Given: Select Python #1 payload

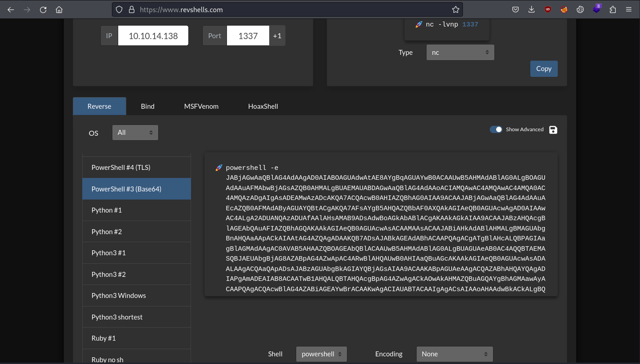Looking at the screenshot, I should point(137,210).
